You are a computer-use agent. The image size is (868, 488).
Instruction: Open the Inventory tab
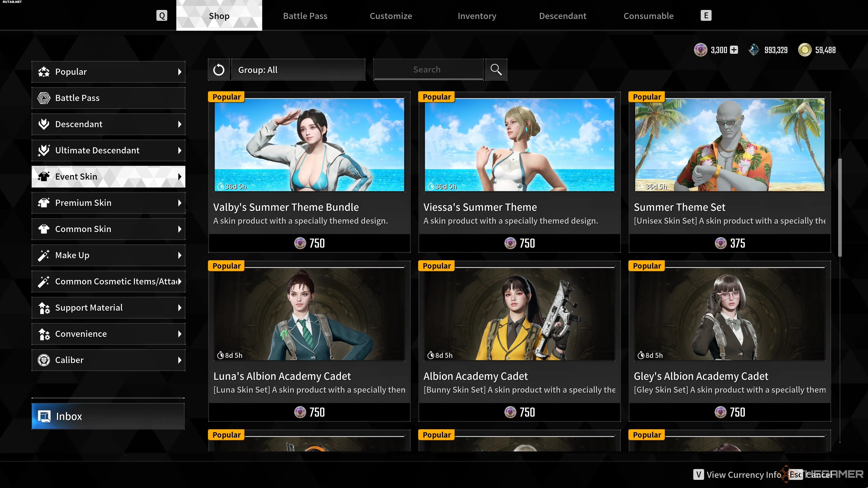(x=476, y=16)
